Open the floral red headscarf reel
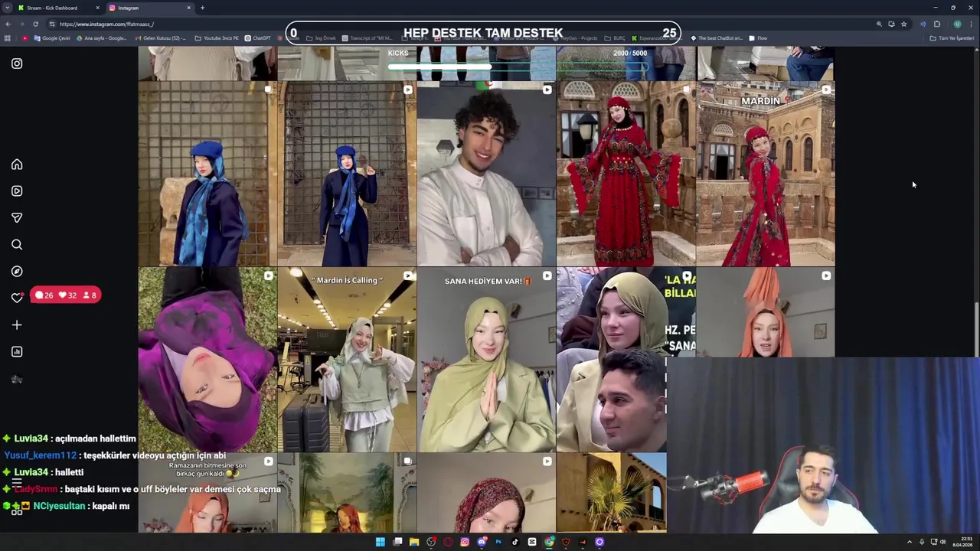Screen dimensions: 980x551 tap(486, 494)
